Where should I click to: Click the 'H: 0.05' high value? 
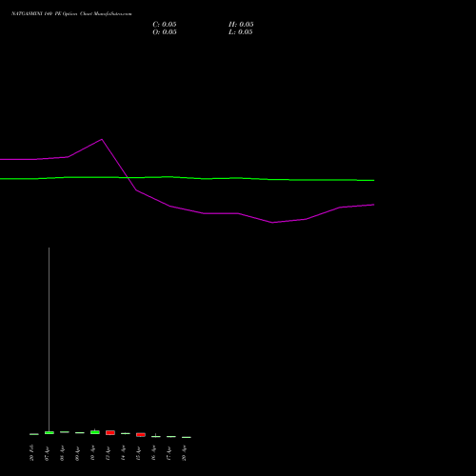tap(241, 25)
